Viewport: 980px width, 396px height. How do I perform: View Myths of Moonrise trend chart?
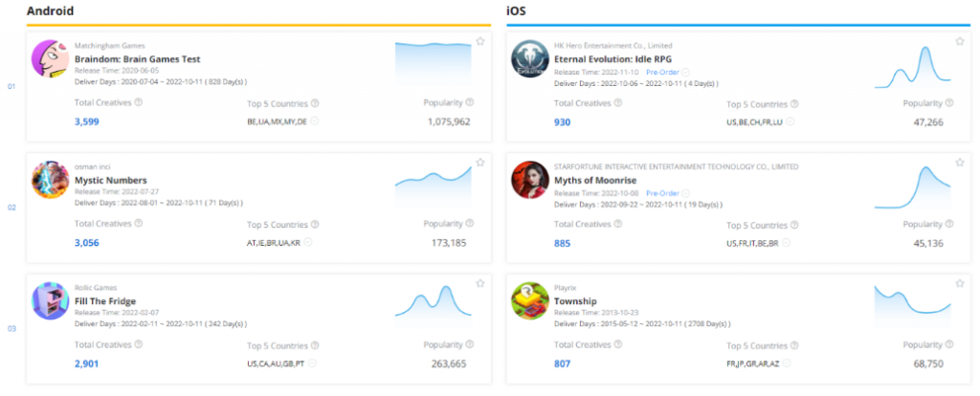[912, 187]
